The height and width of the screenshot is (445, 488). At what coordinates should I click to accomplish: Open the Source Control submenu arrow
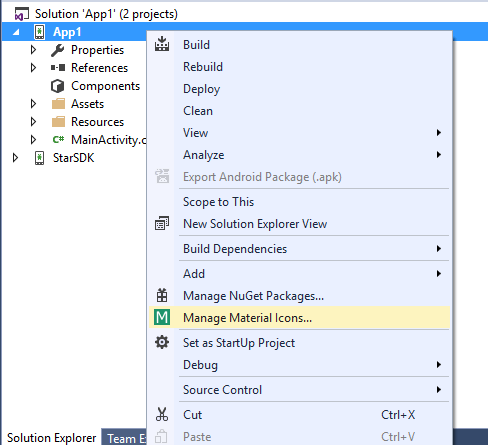[439, 390]
